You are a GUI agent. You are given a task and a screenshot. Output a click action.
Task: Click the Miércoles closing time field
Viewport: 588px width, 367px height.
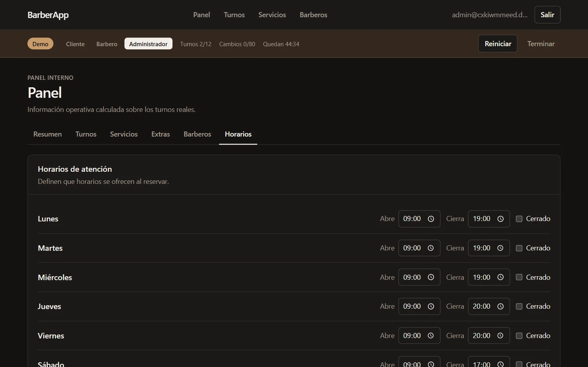(x=489, y=277)
